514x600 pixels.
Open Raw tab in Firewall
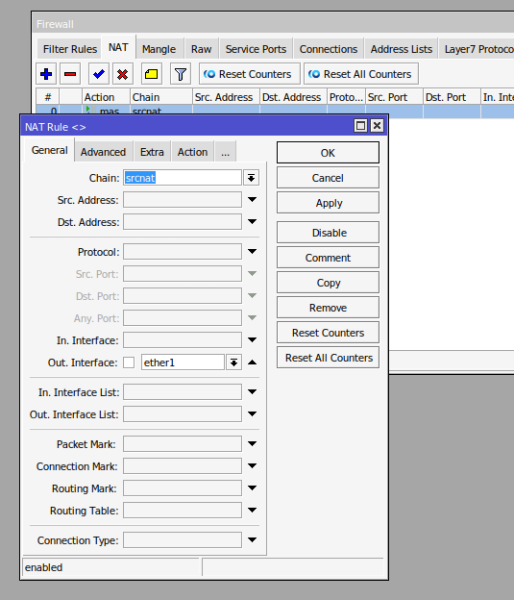click(x=201, y=49)
